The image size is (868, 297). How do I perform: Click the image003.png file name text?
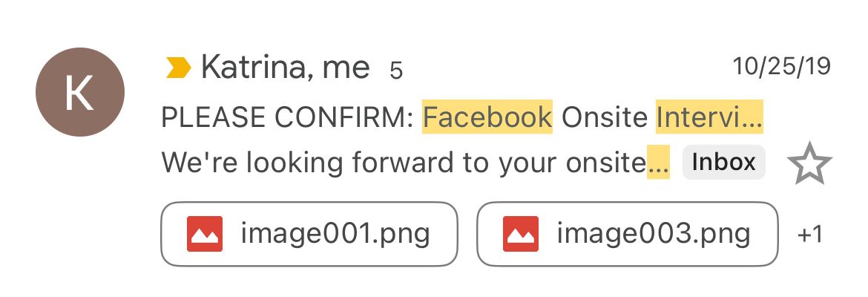pos(653,234)
